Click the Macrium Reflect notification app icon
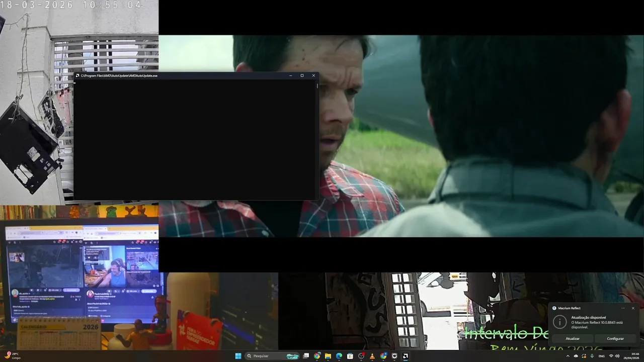Viewport: 644px width, 362px height. [x=554, y=308]
